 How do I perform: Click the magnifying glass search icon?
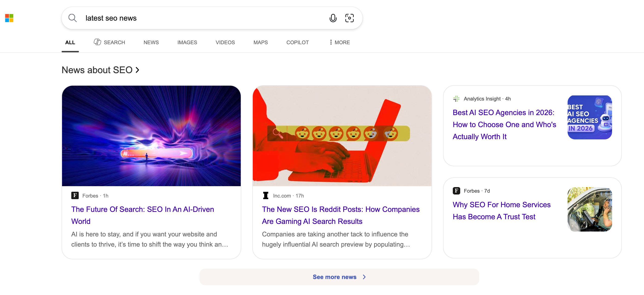(x=72, y=18)
